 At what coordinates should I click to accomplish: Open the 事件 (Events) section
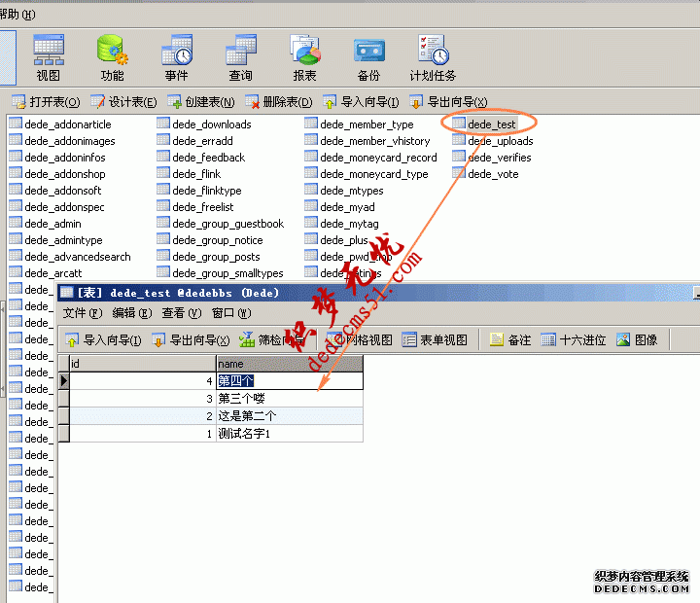(176, 56)
